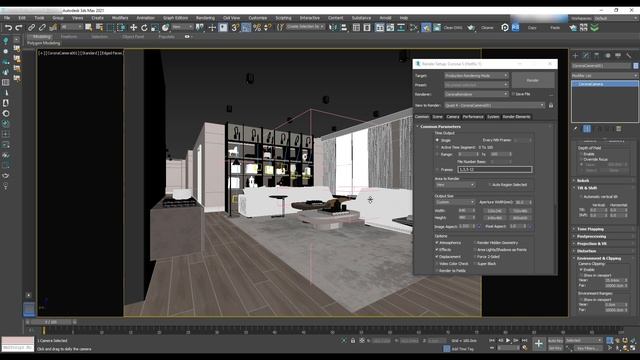This screenshot has height=360, width=640.
Task: Enable the Auto Region Selected checkbox
Action: click(x=489, y=184)
